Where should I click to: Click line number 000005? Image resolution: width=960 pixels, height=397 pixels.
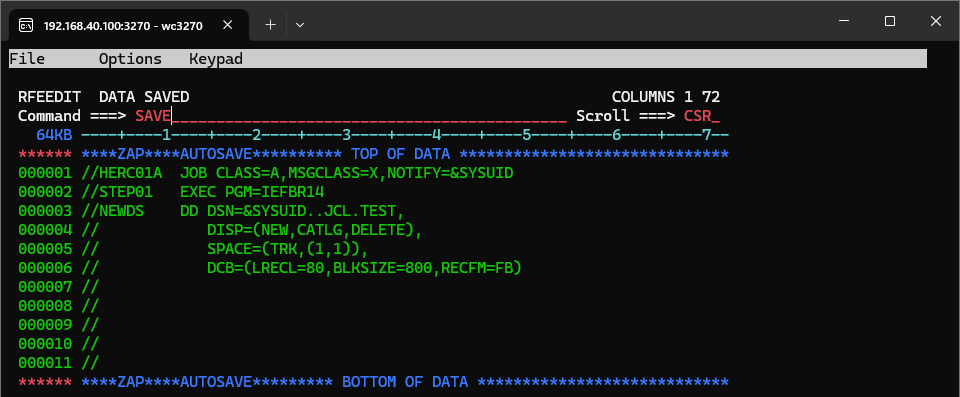coord(45,249)
